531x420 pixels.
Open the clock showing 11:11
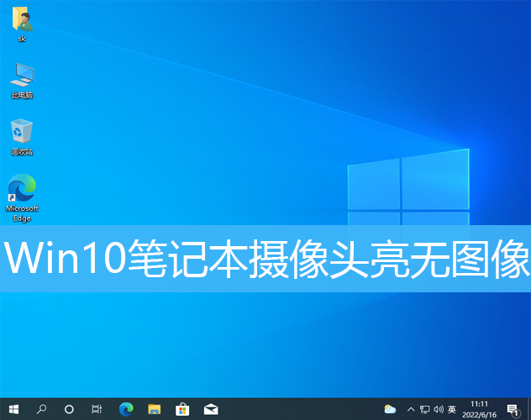click(479, 409)
